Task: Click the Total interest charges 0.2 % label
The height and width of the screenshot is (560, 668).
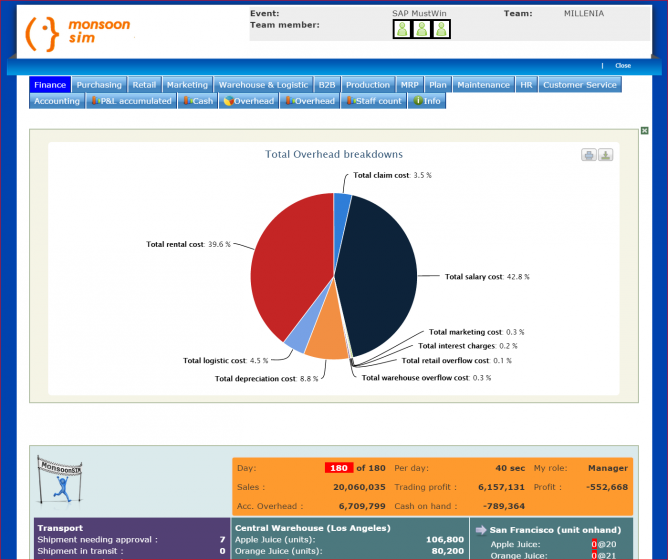Action: (468, 346)
